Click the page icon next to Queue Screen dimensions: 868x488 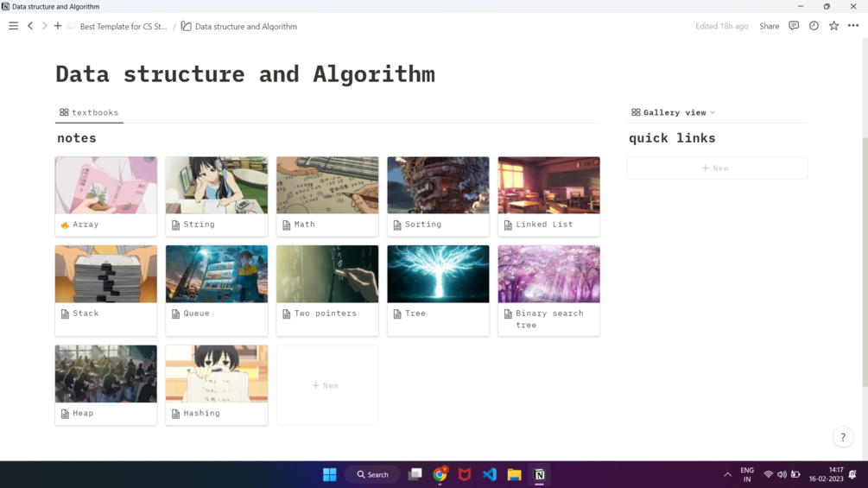tap(175, 314)
